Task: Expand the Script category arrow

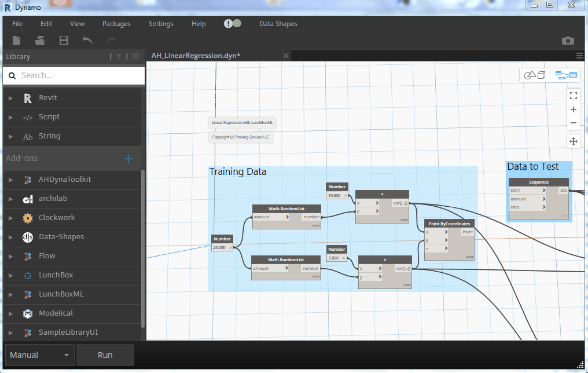Action: point(11,118)
